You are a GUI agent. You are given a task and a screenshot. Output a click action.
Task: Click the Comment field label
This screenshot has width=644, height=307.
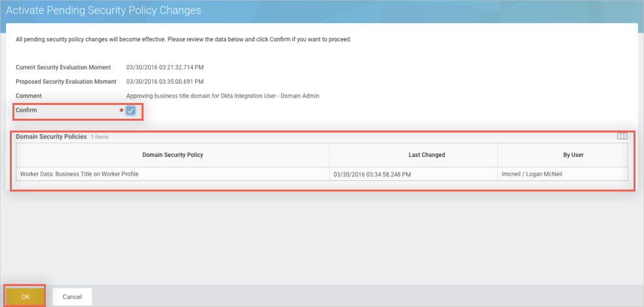[x=29, y=96]
